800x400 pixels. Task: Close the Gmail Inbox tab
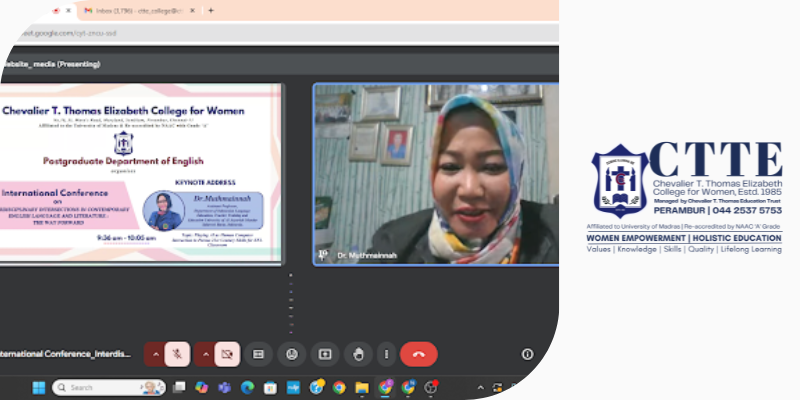192,10
